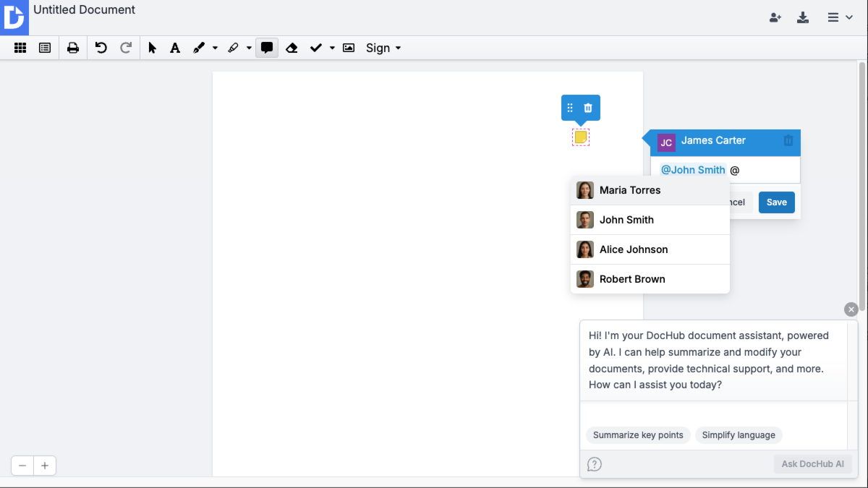Viewport: 868px width, 488px height.
Task: Redo the last action
Action: pyautogui.click(x=126, y=48)
